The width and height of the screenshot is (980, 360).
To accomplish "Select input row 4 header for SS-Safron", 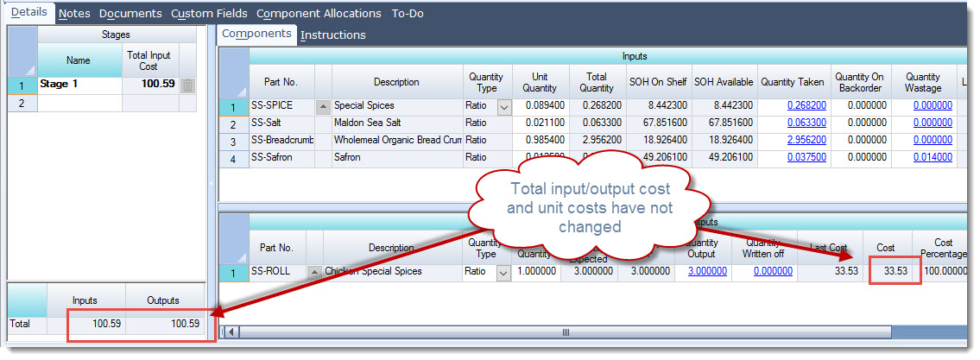I will 234,160.
